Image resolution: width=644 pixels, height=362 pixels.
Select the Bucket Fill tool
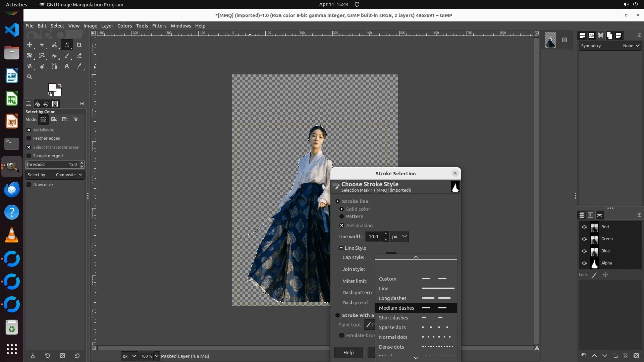(x=54, y=55)
